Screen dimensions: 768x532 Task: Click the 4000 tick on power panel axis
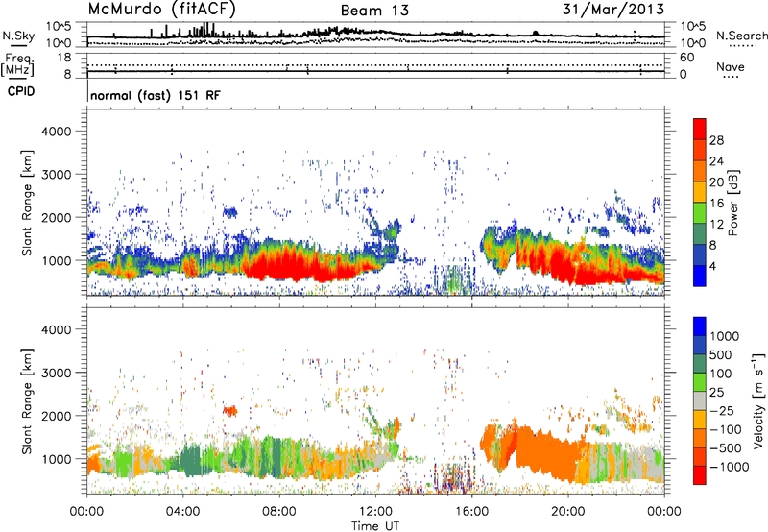[56, 132]
